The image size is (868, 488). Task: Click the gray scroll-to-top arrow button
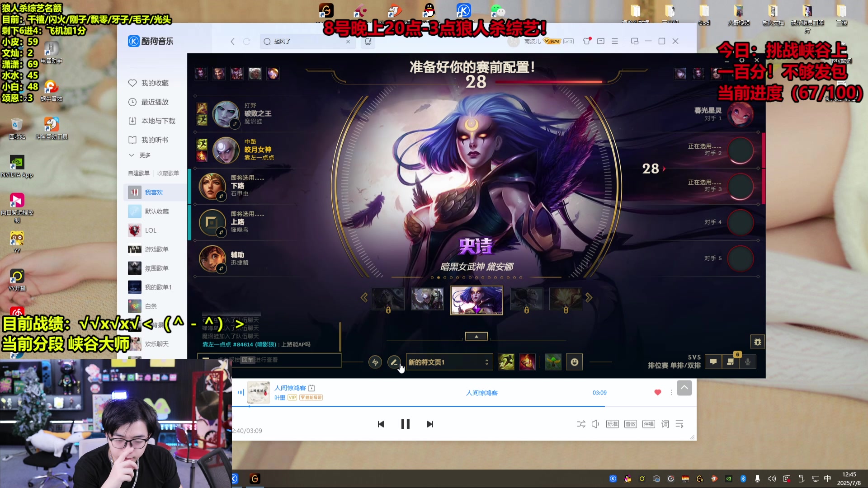click(x=684, y=388)
